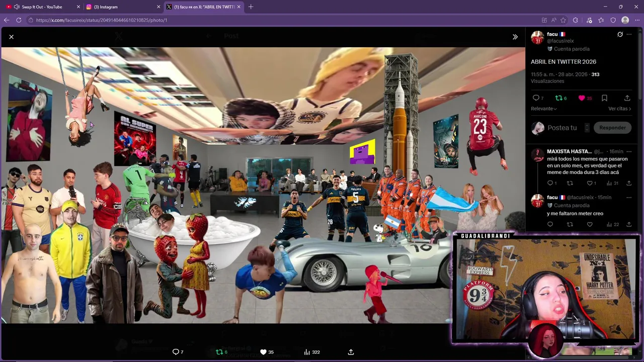This screenshot has height=362, width=644.
Task: Close the active X browser tab
Action: click(239, 7)
